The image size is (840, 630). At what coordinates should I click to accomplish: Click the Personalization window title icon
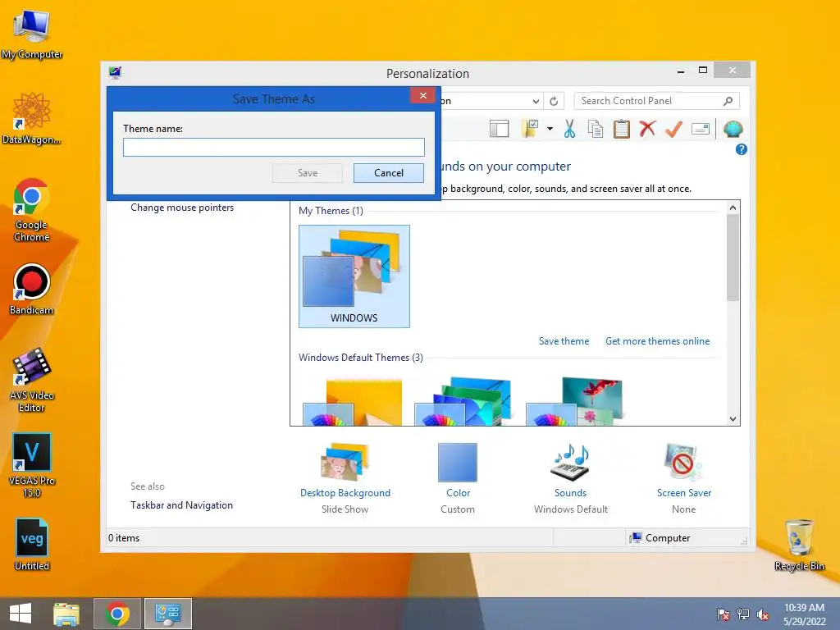point(115,72)
